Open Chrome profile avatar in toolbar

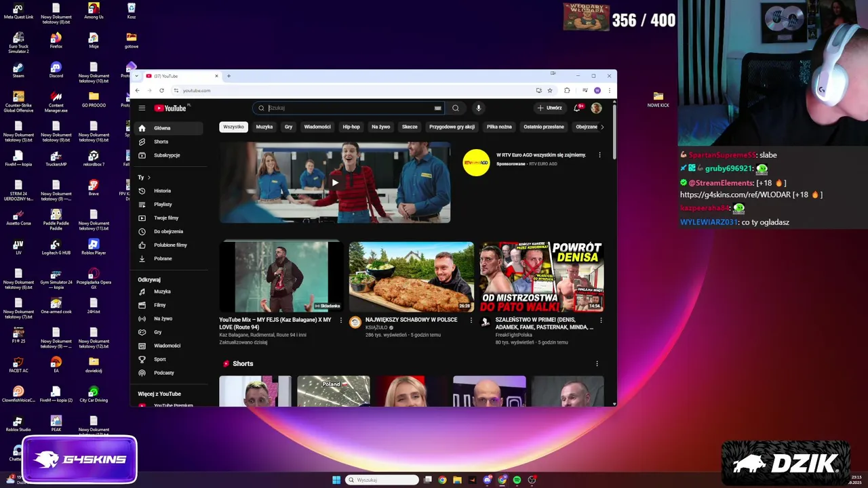click(597, 90)
